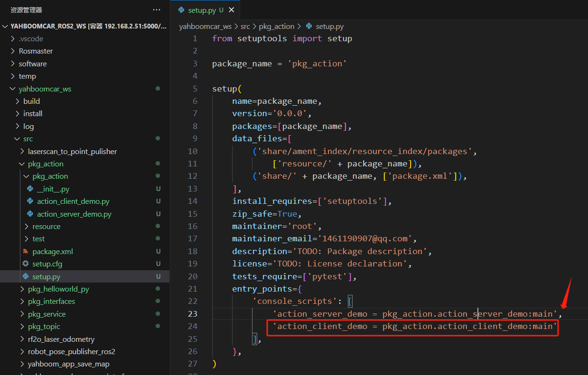Click yahbomcar_ws in the breadcrumb path
Image resolution: width=588 pixels, height=375 pixels.
point(205,27)
